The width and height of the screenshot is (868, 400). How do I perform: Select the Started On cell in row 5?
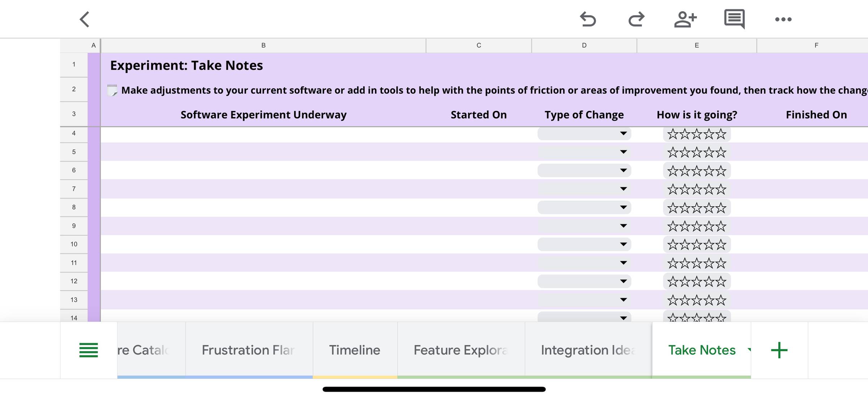[478, 152]
